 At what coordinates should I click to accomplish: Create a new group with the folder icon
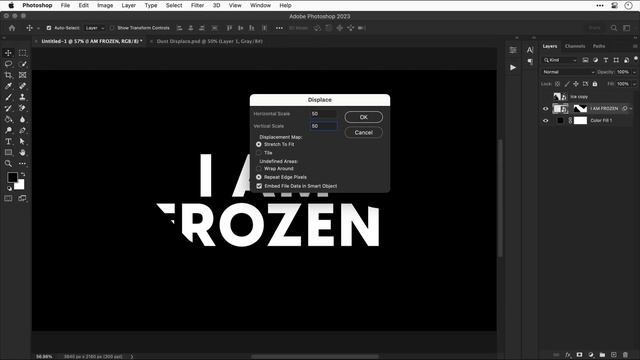602,355
